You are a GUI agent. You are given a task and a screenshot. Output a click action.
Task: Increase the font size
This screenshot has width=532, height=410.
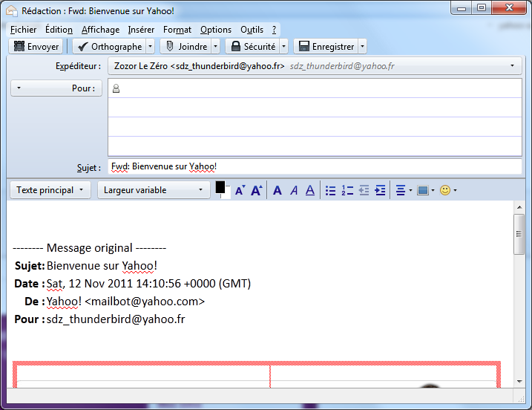257,191
